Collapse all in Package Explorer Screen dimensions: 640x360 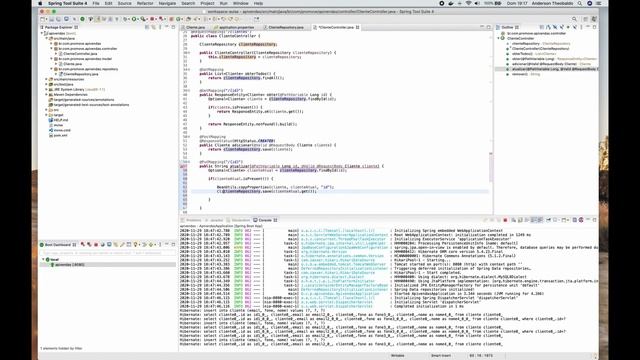pos(147,27)
